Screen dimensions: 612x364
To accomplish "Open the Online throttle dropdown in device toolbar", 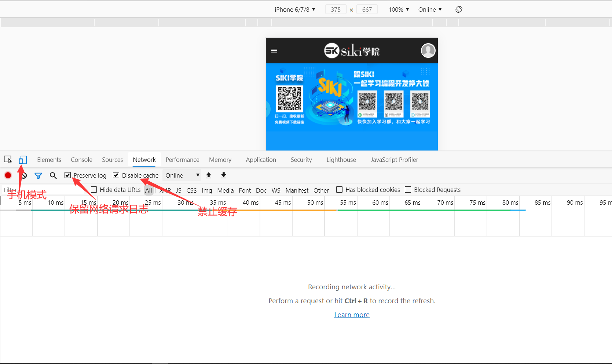I will (x=430, y=10).
